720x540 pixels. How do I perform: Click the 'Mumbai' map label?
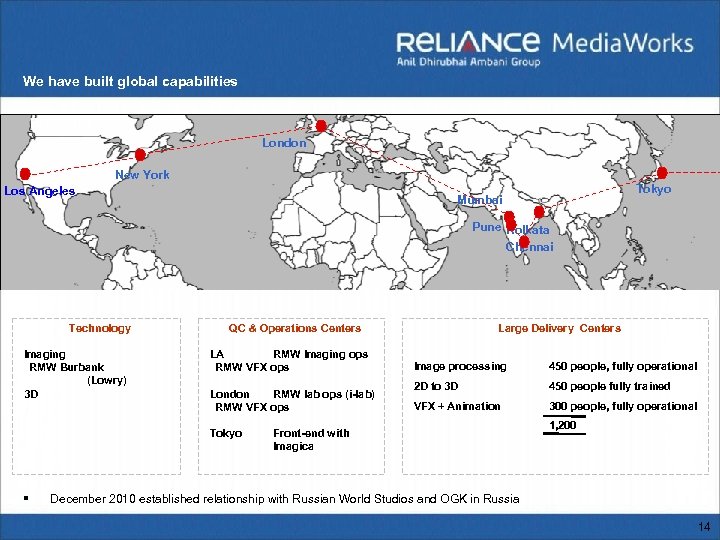(x=480, y=200)
